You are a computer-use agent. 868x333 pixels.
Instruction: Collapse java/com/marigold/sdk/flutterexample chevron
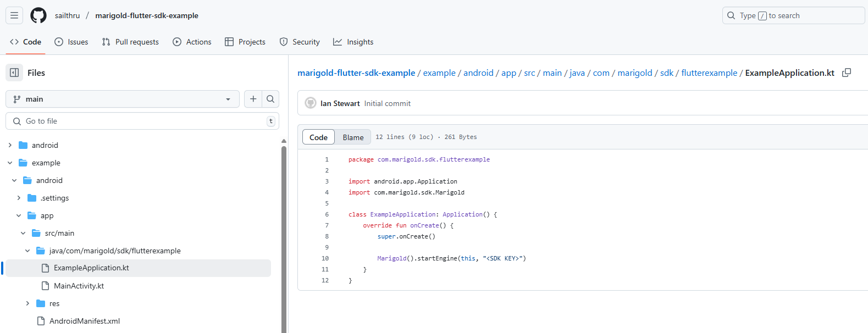(27, 251)
